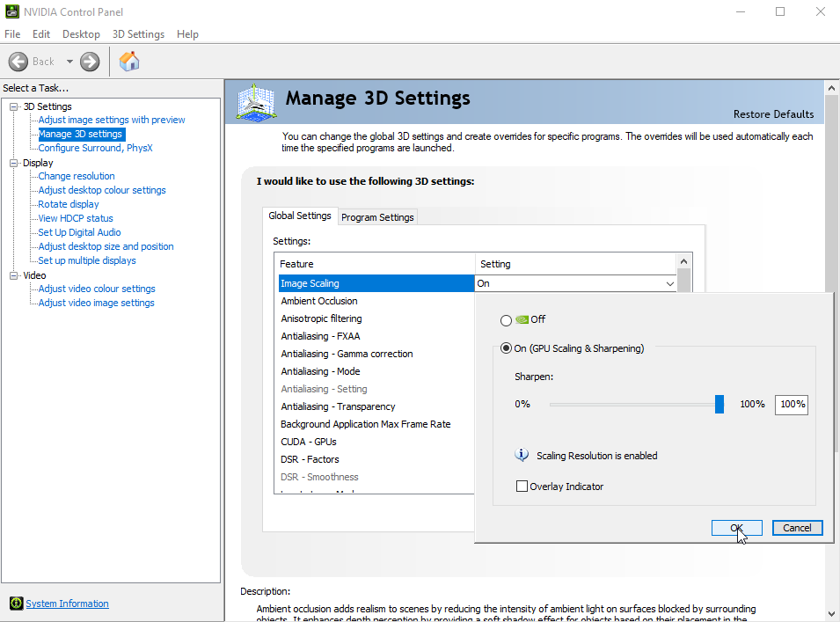Enable the Overlay Indicator checkbox
The height and width of the screenshot is (622, 840).
[x=522, y=486]
